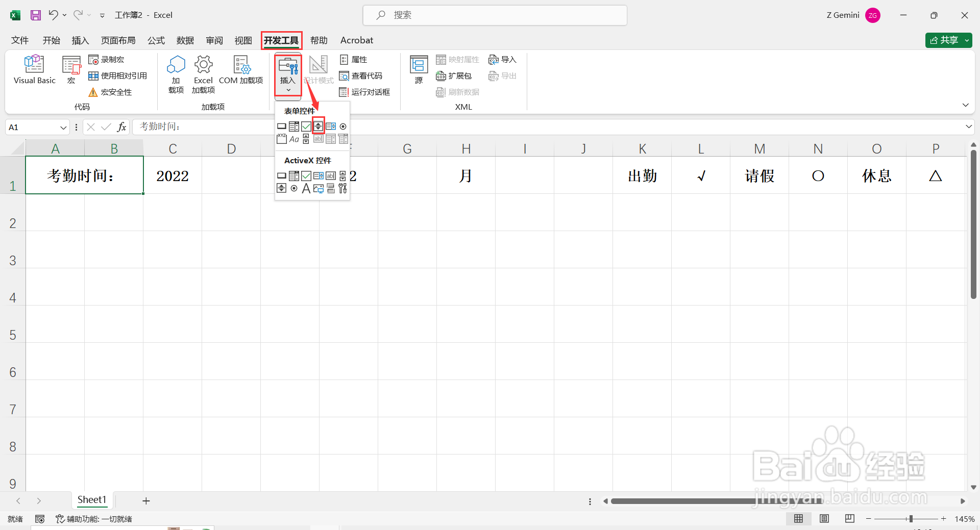Select form control Scroll Bar icon
980x530 pixels.
[x=306, y=139]
